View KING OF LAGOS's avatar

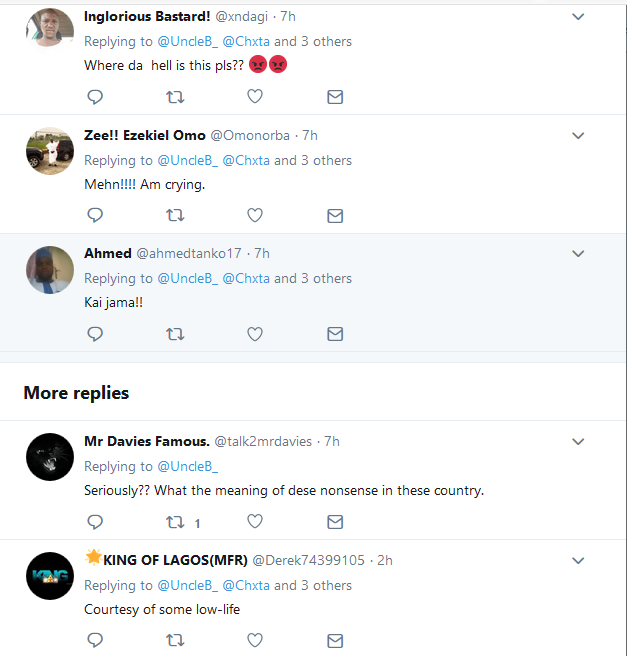(x=49, y=576)
